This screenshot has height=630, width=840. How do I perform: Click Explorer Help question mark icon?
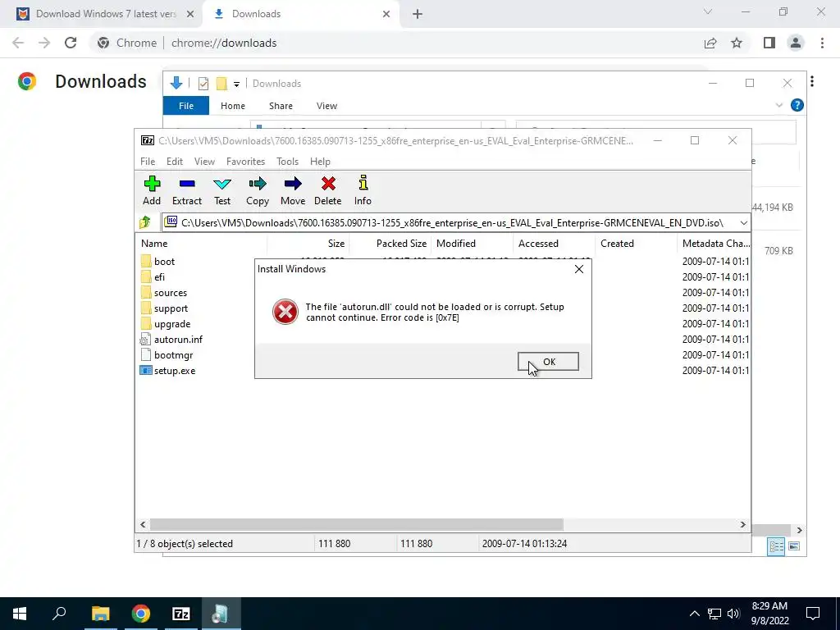click(797, 105)
